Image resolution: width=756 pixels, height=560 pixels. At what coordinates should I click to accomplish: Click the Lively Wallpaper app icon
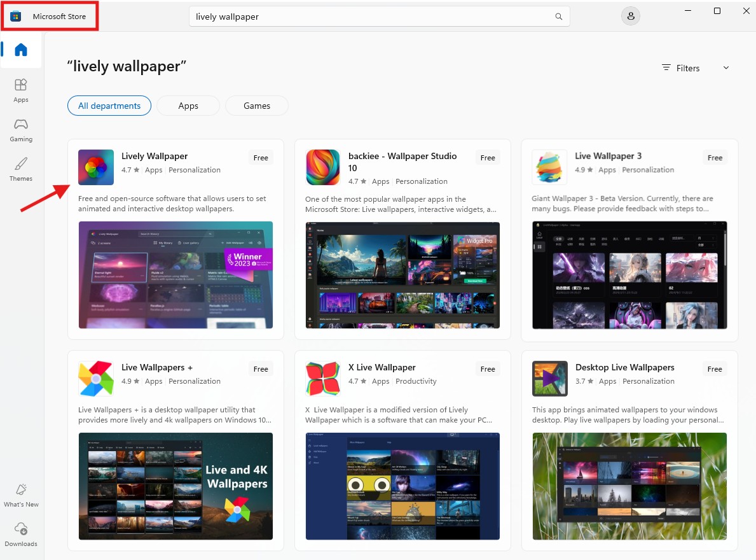96,167
